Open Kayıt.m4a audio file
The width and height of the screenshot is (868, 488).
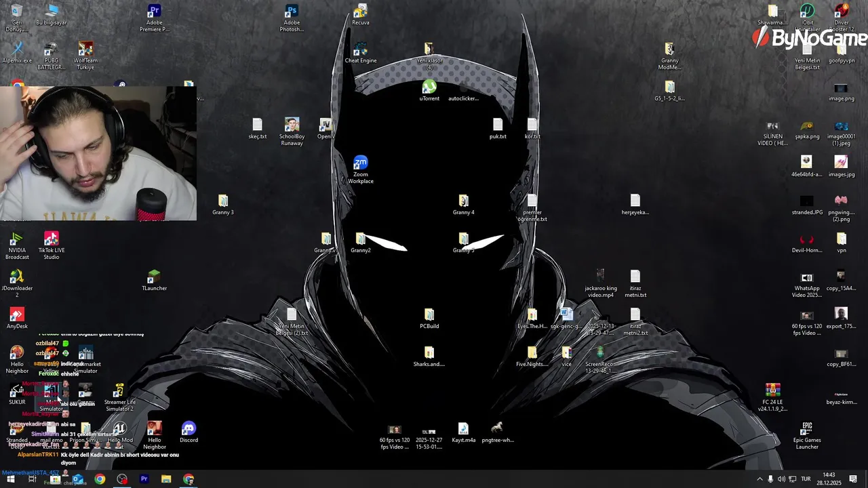(463, 432)
